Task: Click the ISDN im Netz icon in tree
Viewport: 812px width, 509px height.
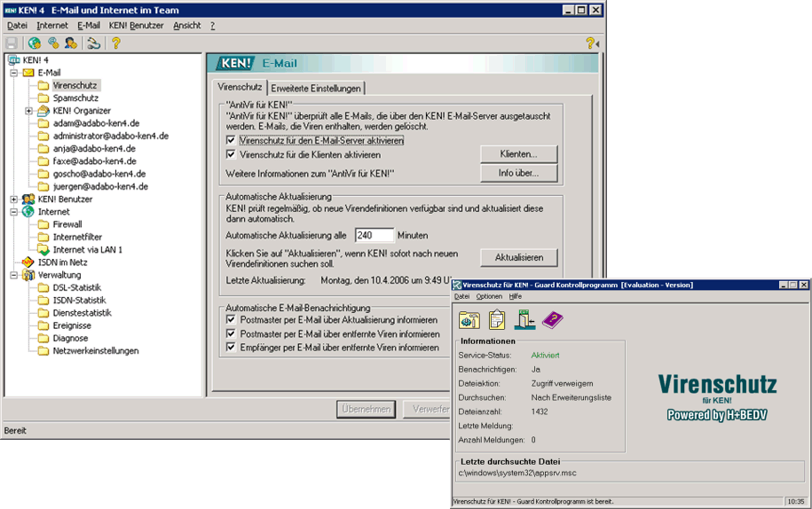Action: point(28,262)
